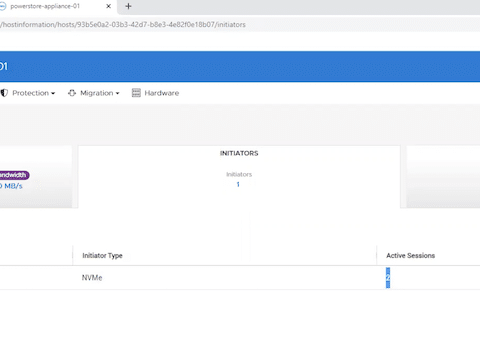Select the powerstore-appliance-01 tab
480x361 pixels.
click(57, 6)
